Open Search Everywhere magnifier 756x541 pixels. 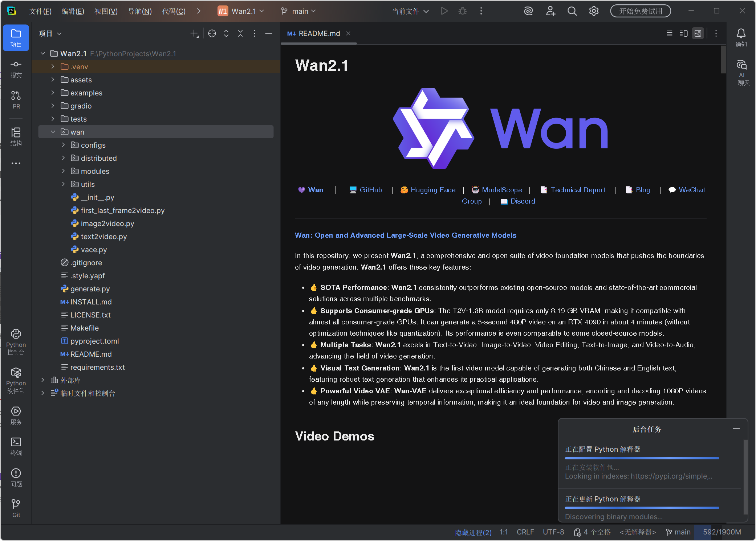[x=572, y=11]
